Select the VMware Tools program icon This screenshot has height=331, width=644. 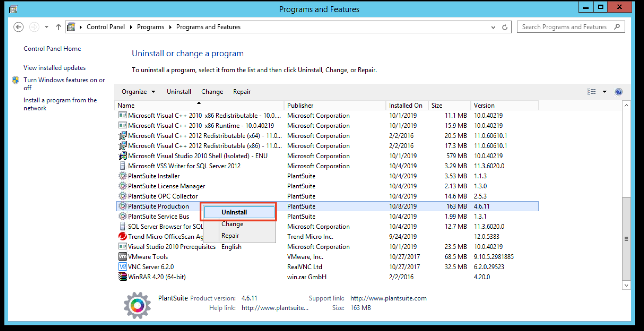[x=122, y=257]
